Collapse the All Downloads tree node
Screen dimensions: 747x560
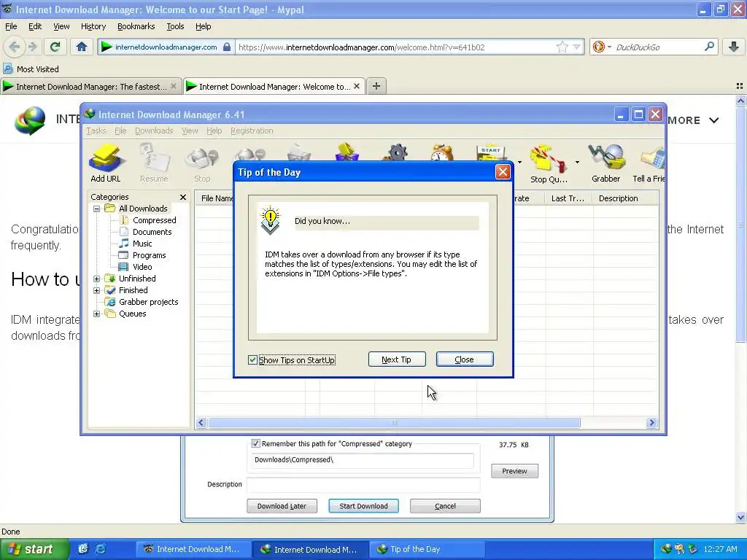click(97, 209)
